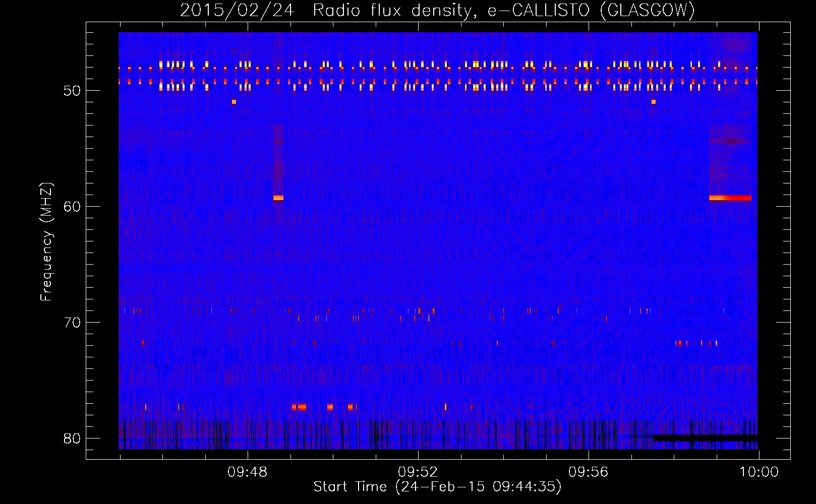Click the '10:00' time tick label
The width and height of the screenshot is (816, 504).
click(x=759, y=472)
